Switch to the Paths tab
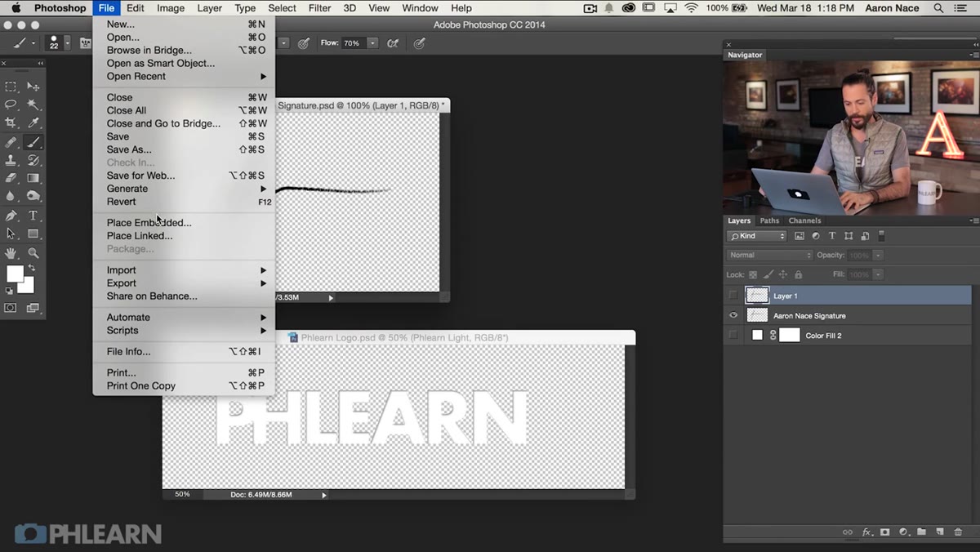The width and height of the screenshot is (980, 552). [769, 220]
